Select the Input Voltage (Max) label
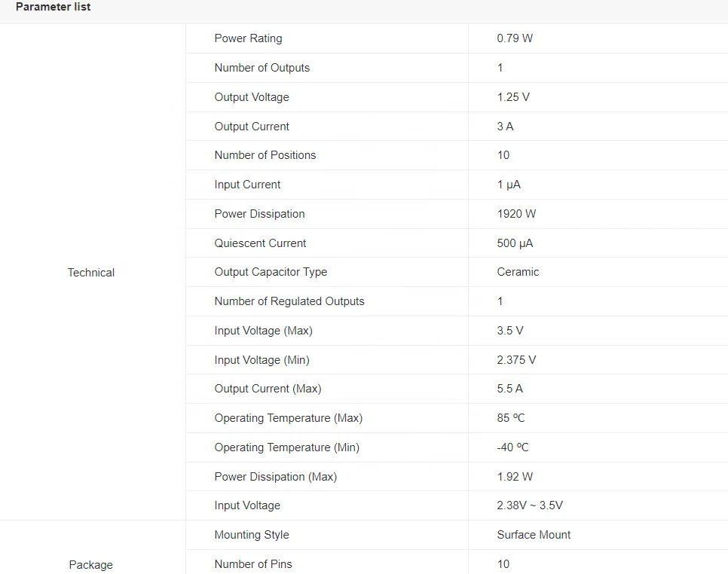This screenshot has width=728, height=574. click(263, 331)
